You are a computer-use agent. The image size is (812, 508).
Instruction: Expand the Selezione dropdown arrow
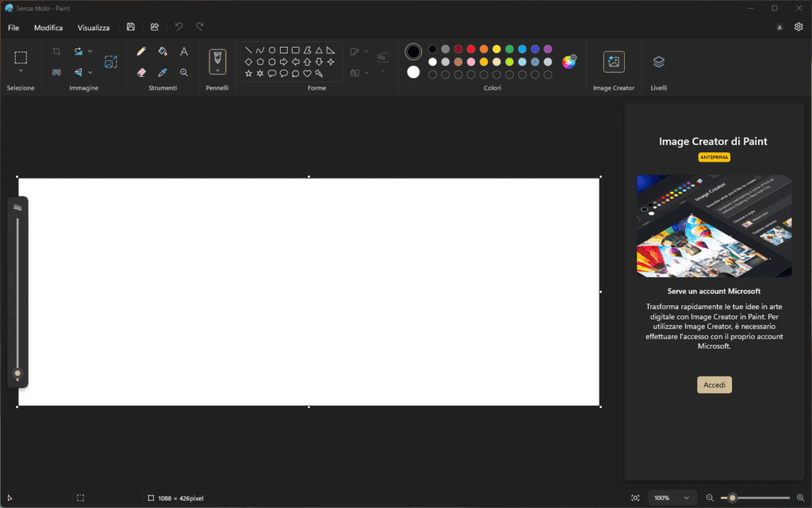pyautogui.click(x=21, y=71)
